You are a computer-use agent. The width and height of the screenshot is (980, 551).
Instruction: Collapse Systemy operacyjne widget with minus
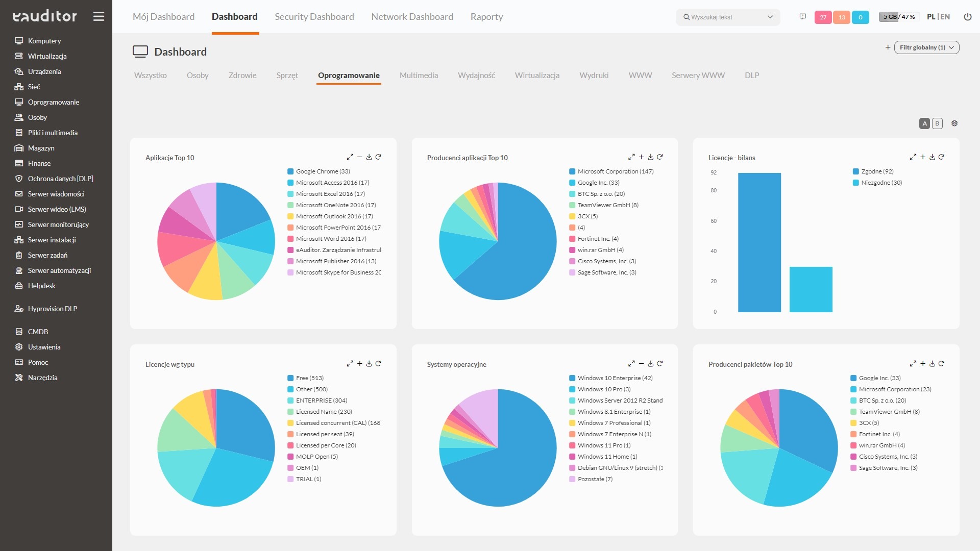(x=641, y=364)
